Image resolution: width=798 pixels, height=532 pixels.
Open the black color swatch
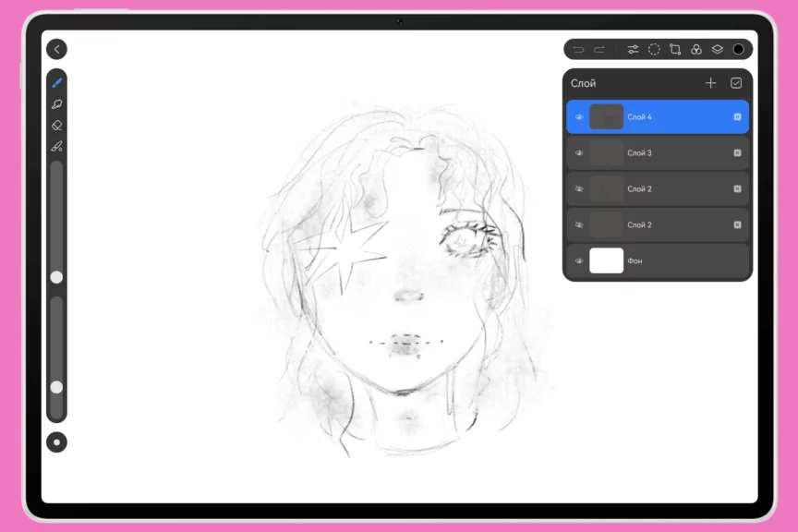[739, 49]
